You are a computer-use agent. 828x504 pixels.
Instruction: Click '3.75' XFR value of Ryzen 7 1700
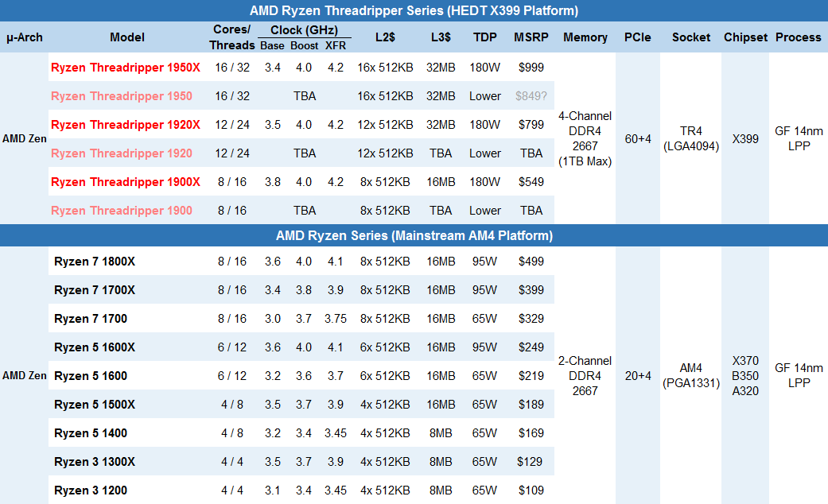click(x=336, y=319)
